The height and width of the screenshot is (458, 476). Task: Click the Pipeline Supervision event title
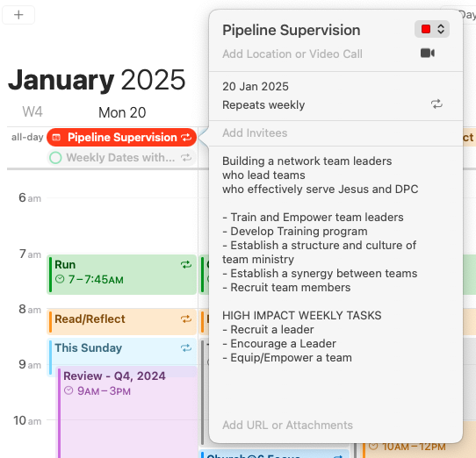[x=291, y=30]
